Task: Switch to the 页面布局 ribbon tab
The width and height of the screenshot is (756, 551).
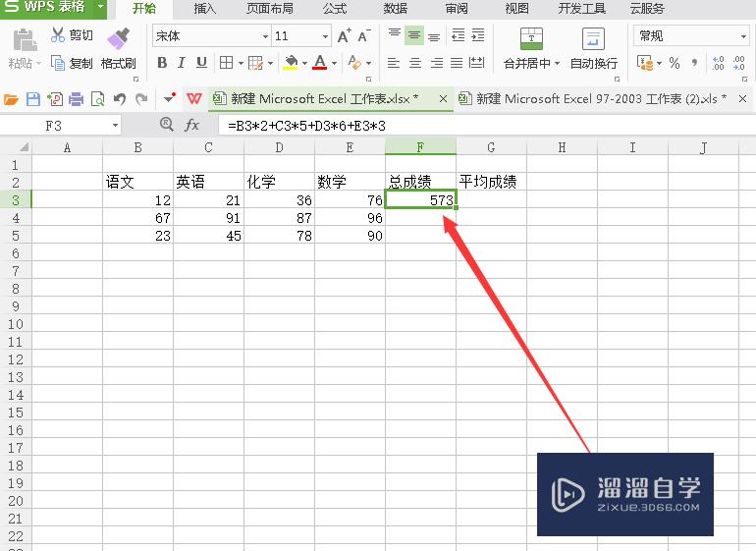Action: coord(270,9)
